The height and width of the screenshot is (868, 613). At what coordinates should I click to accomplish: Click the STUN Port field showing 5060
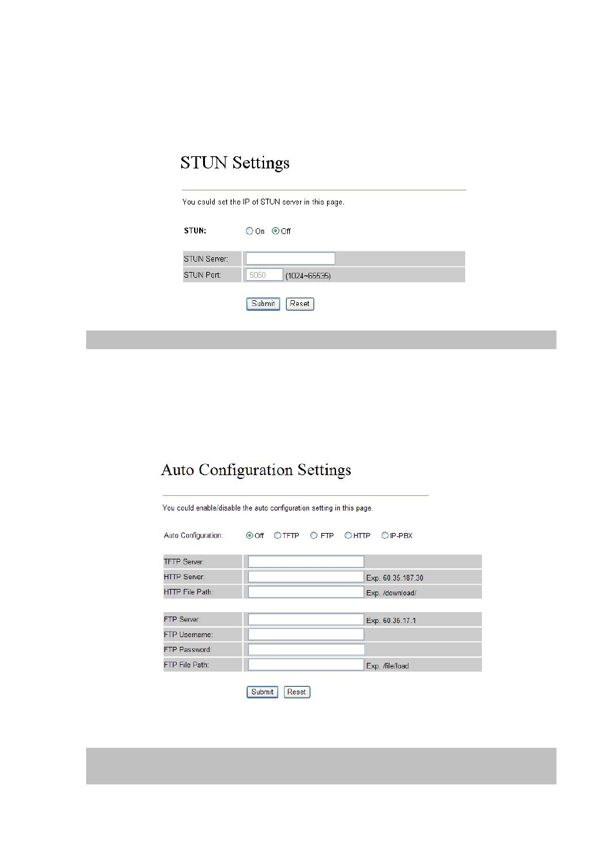click(265, 275)
